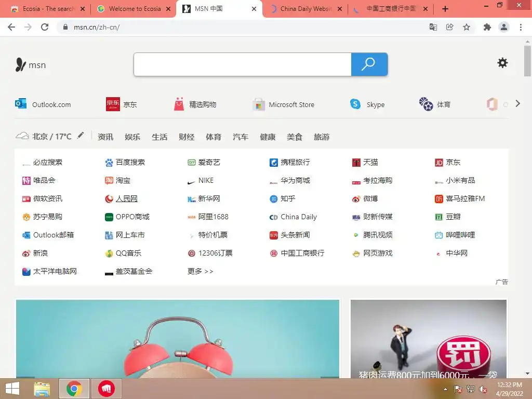The width and height of the screenshot is (532, 399).
Task: Select 生活 category
Action: tap(159, 137)
